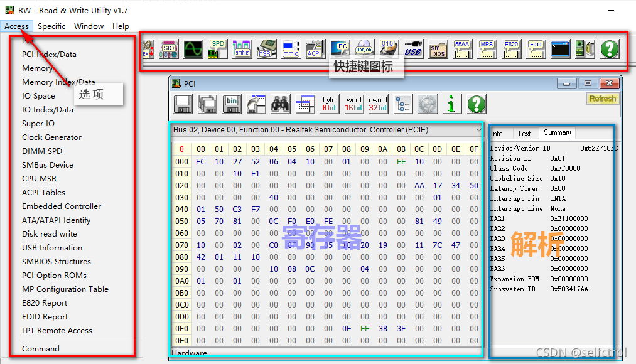This screenshot has width=636, height=364.
Task: Open the ACPI tables toolbar icon
Action: pyautogui.click(x=315, y=49)
